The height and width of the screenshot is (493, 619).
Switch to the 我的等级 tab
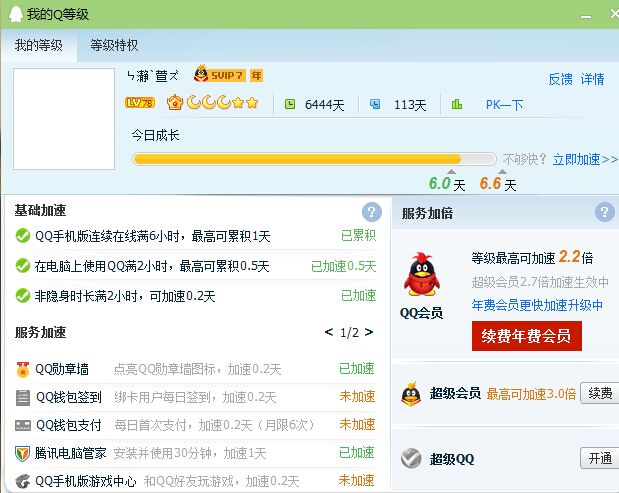39,45
